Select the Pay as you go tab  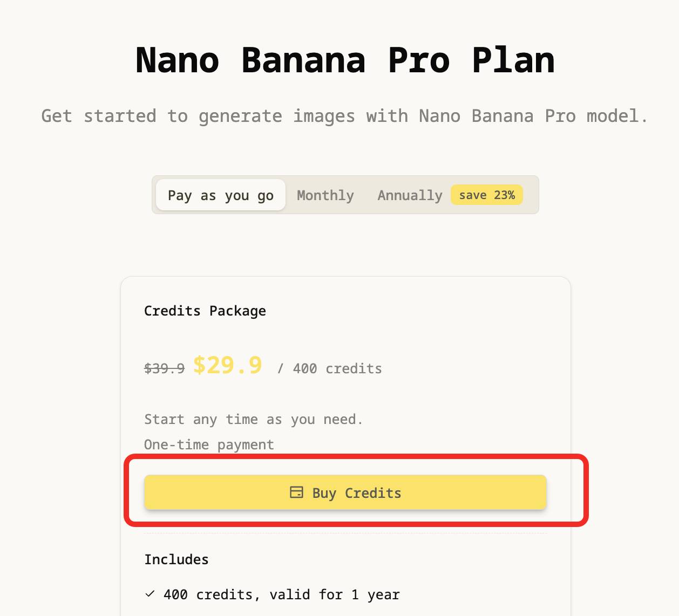[x=220, y=195]
